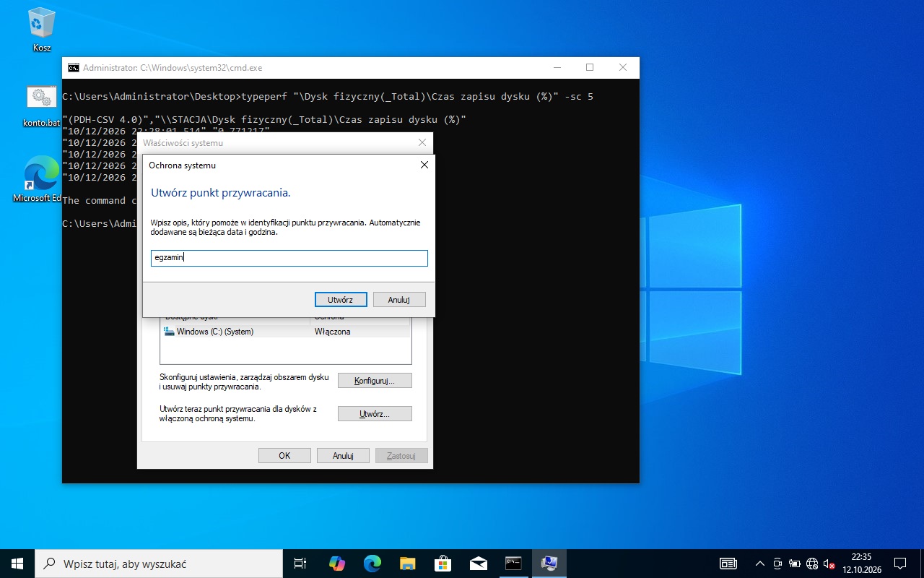Open the clock showing 22:35
The width and height of the screenshot is (924, 578).
pyautogui.click(x=861, y=564)
